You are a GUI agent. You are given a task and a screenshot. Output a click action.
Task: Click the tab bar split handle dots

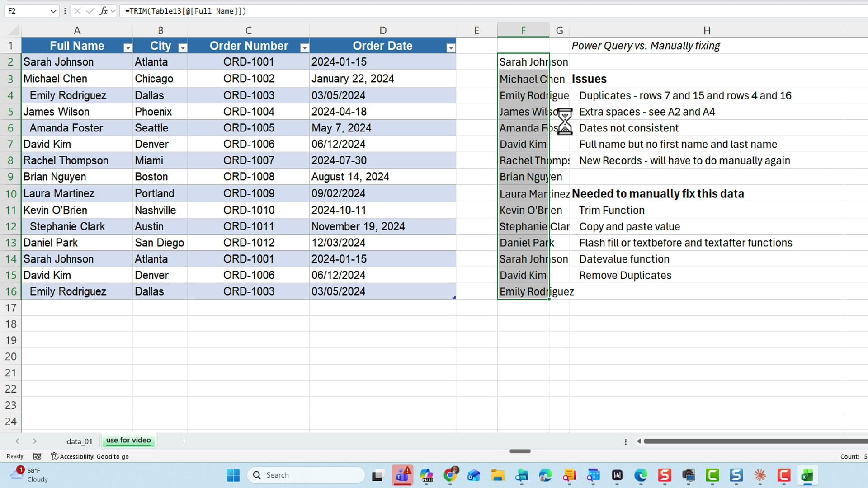coord(626,441)
